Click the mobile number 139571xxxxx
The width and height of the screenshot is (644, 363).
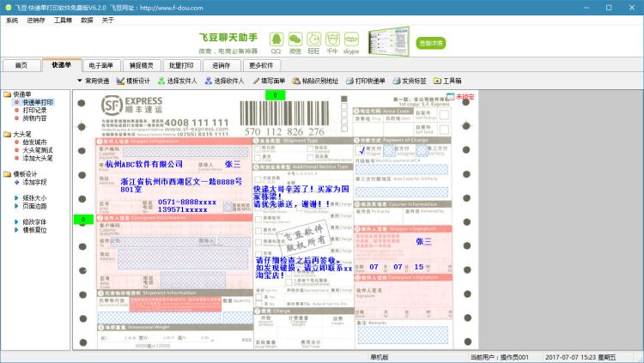tap(182, 209)
